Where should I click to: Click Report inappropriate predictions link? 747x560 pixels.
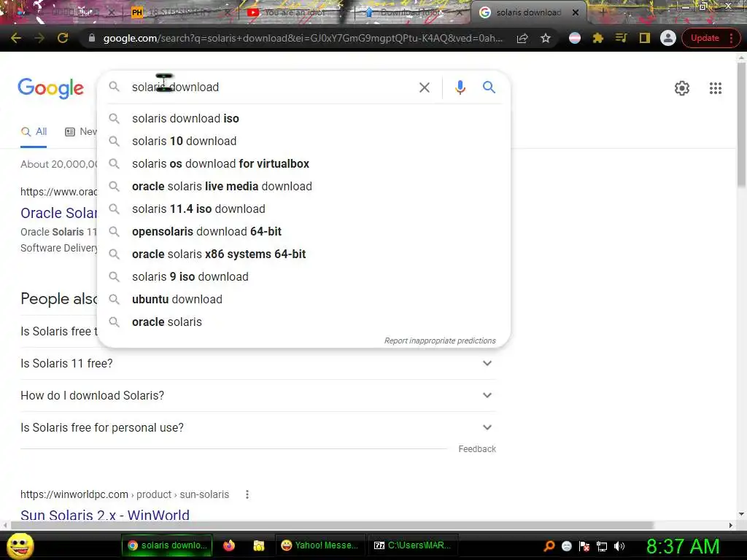440,341
